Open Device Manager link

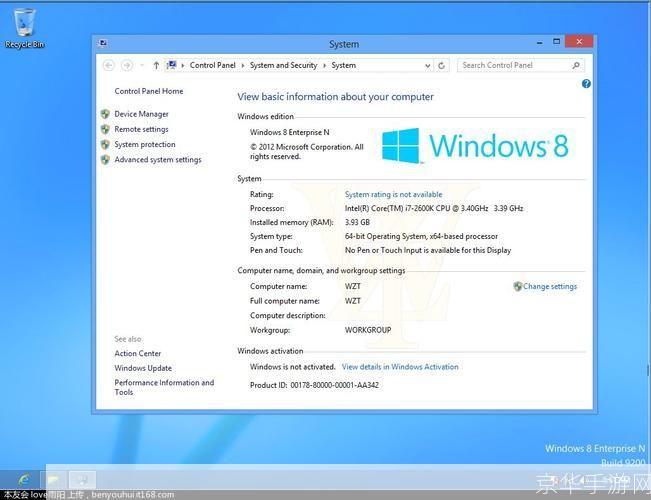tap(142, 114)
